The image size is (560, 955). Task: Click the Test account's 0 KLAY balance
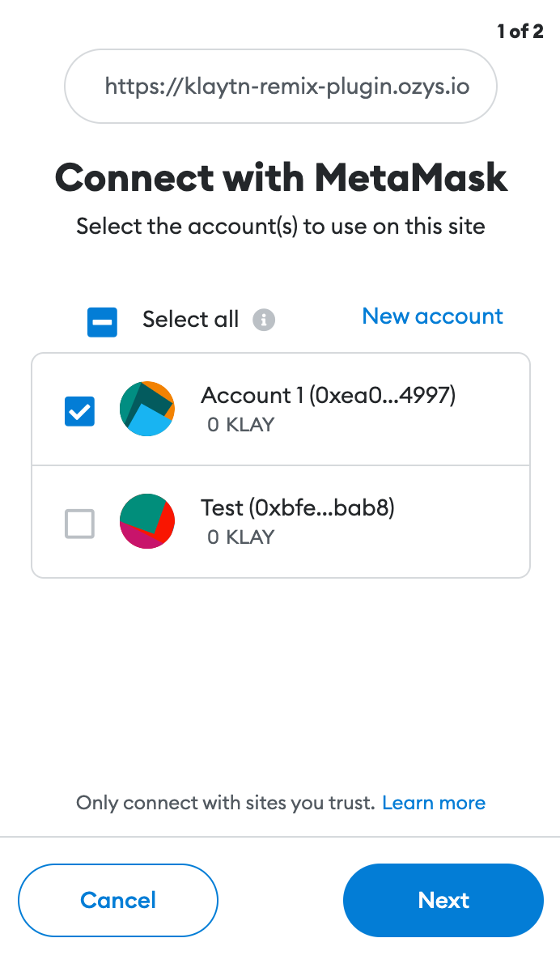click(x=241, y=537)
